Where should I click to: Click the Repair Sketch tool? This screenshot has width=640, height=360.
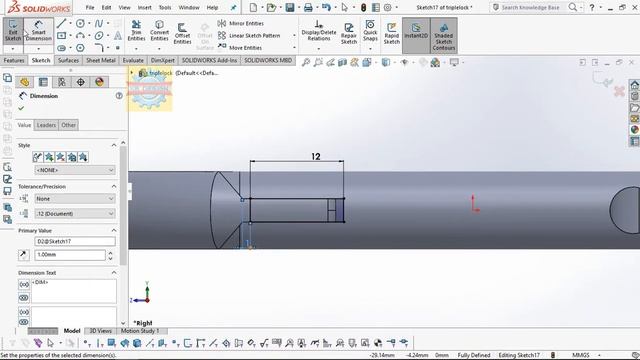tap(349, 33)
